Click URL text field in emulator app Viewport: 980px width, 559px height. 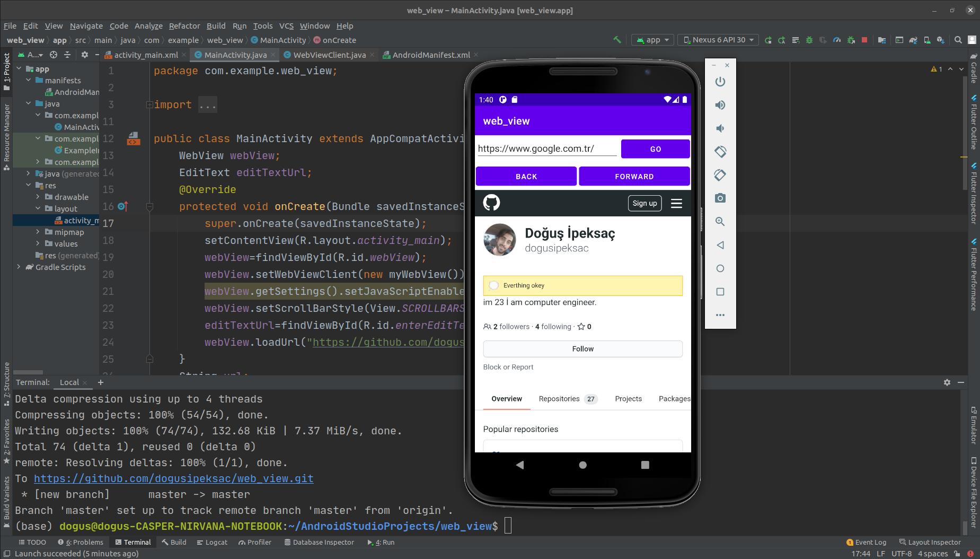[x=546, y=149]
